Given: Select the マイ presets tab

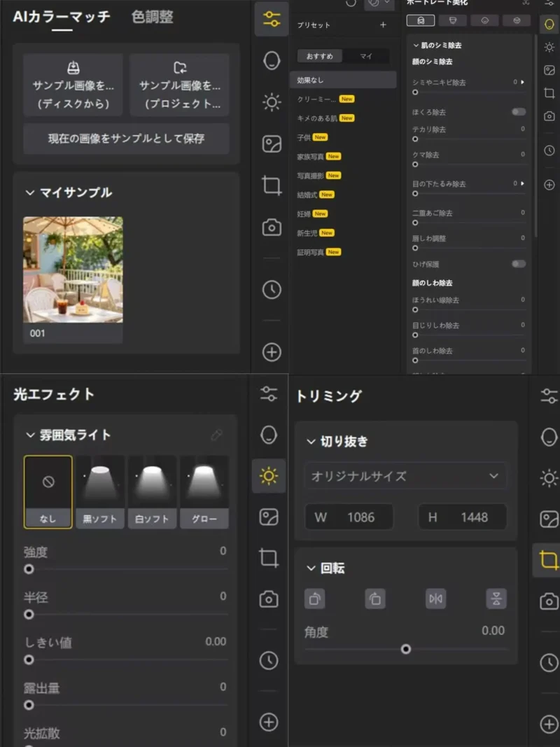Looking at the screenshot, I should tap(365, 56).
